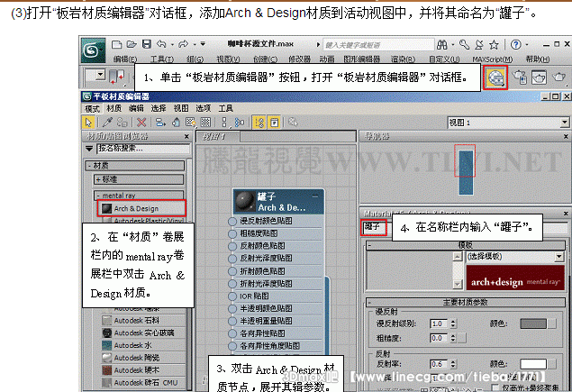Image resolution: width=572 pixels, height=392 pixels.
Task: Click the 罐子 material name field
Action: (x=374, y=227)
